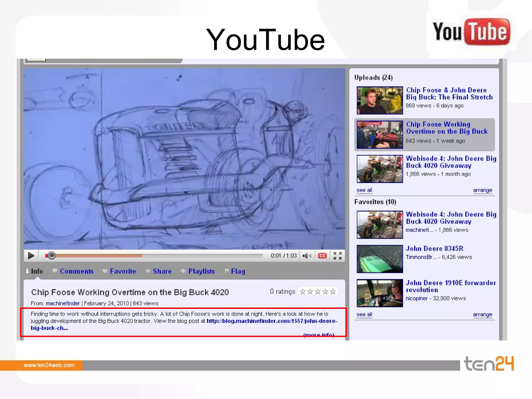532x399 pixels.
Task: Toggle closed captions CC button
Action: (x=322, y=256)
